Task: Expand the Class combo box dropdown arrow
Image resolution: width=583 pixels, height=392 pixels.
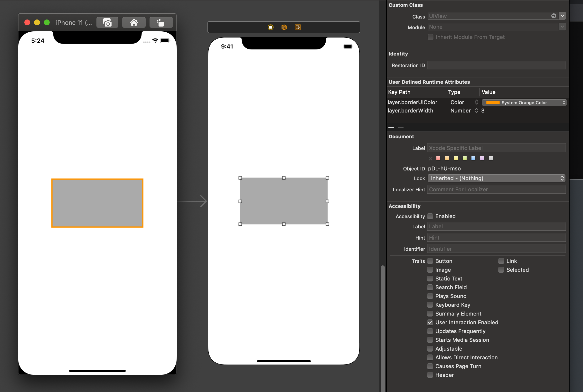Action: [562, 16]
